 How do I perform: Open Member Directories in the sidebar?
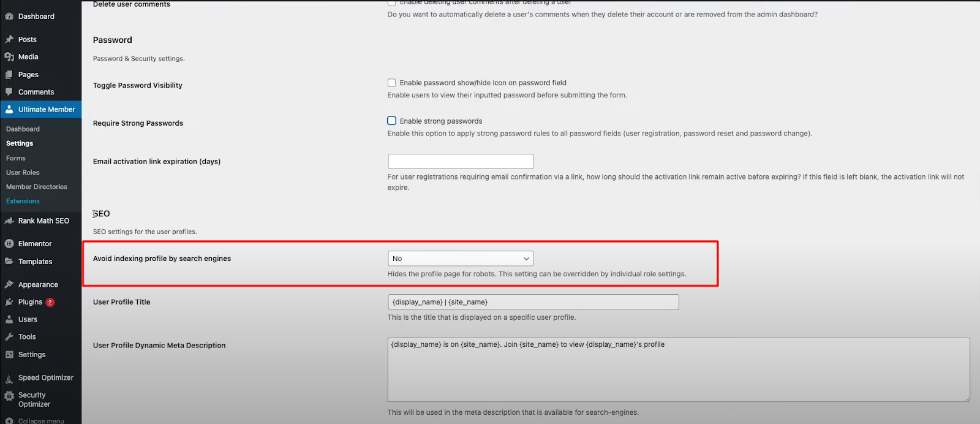(x=37, y=187)
